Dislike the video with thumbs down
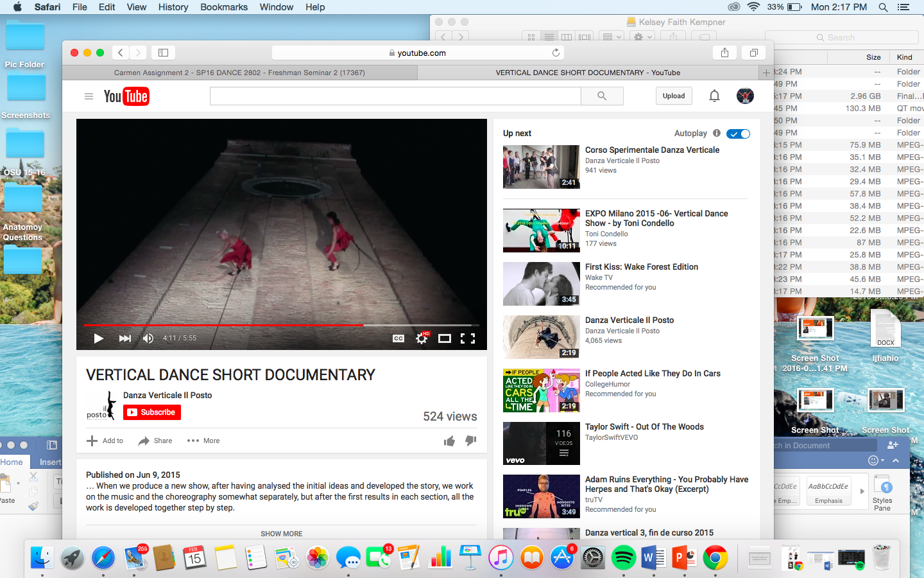 (471, 441)
